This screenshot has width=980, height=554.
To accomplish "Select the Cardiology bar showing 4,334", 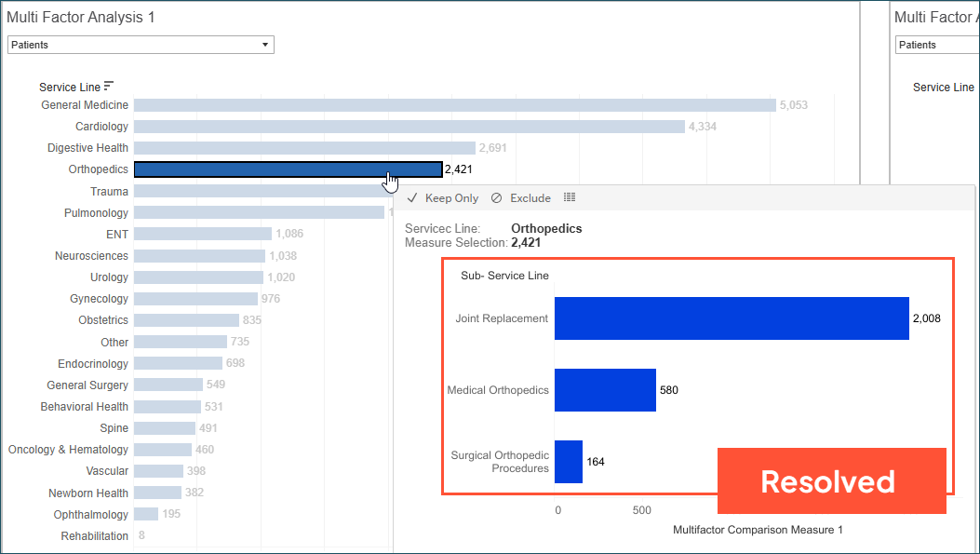I will coord(409,127).
